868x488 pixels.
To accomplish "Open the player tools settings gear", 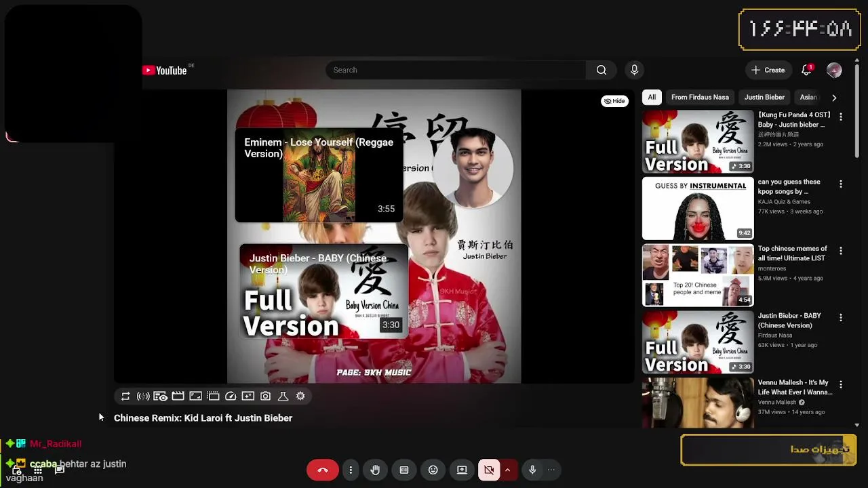I will tap(300, 396).
